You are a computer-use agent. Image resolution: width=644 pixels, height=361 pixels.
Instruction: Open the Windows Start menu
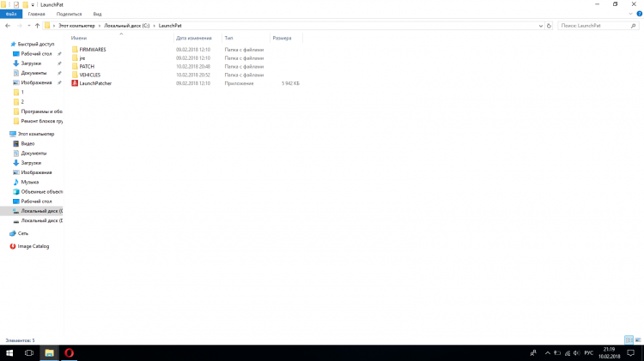click(x=9, y=352)
